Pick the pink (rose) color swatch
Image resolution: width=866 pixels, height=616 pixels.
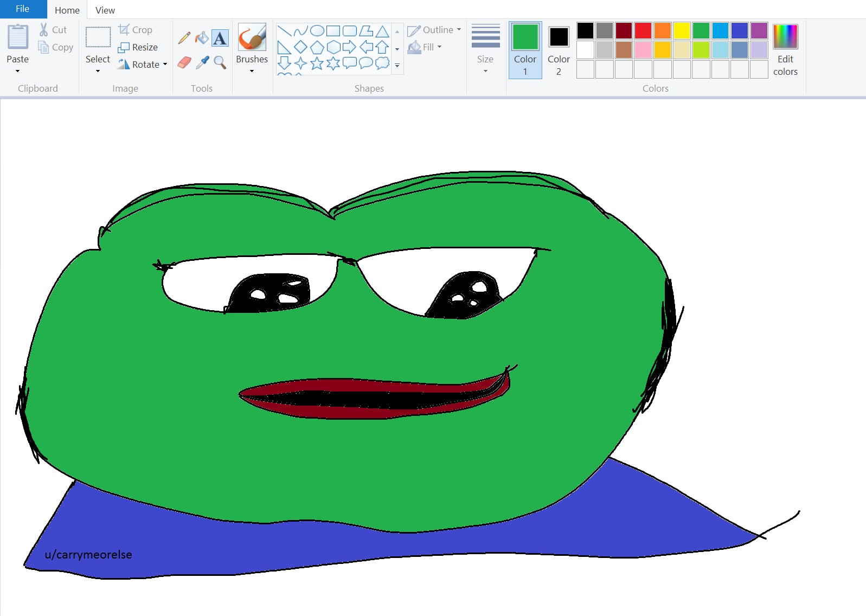click(643, 50)
